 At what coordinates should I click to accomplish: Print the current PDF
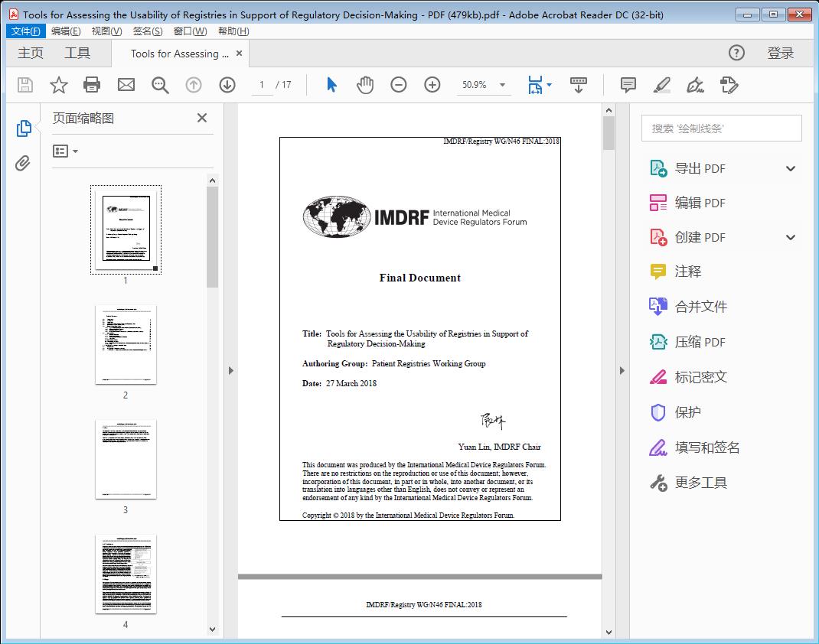(x=92, y=85)
